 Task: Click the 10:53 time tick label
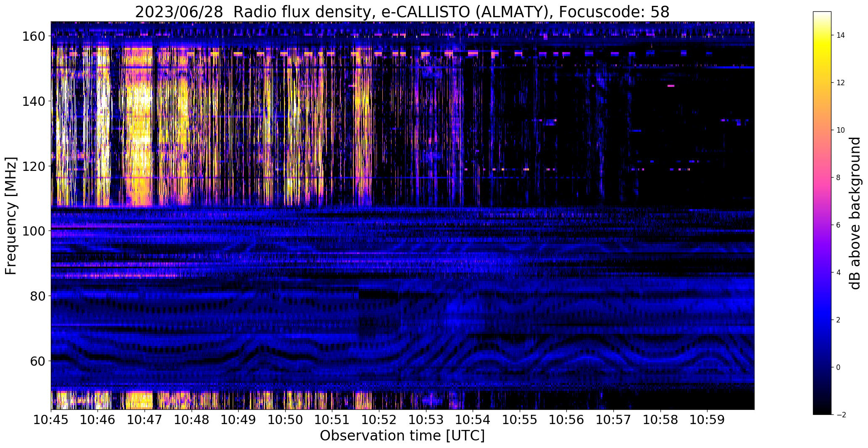pyautogui.click(x=426, y=419)
